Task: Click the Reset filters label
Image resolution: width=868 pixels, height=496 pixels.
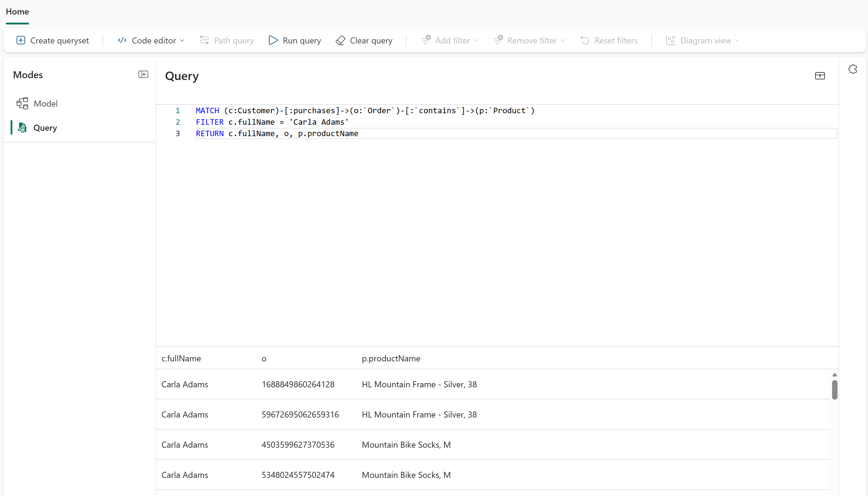Action: click(x=616, y=40)
